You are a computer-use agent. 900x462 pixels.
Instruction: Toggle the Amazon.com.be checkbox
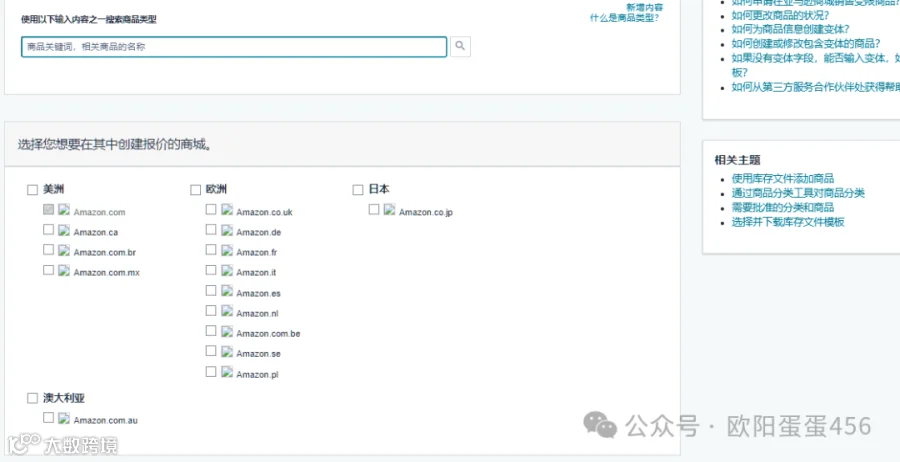coord(211,331)
